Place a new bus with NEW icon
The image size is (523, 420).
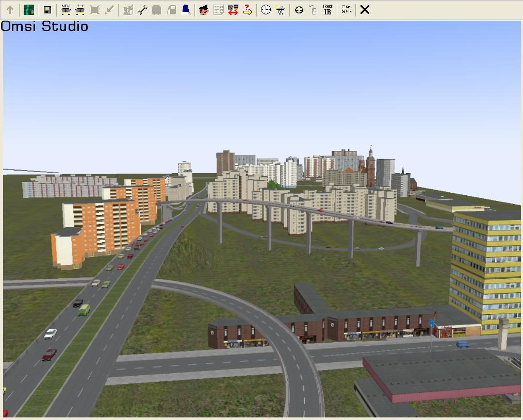(66, 10)
